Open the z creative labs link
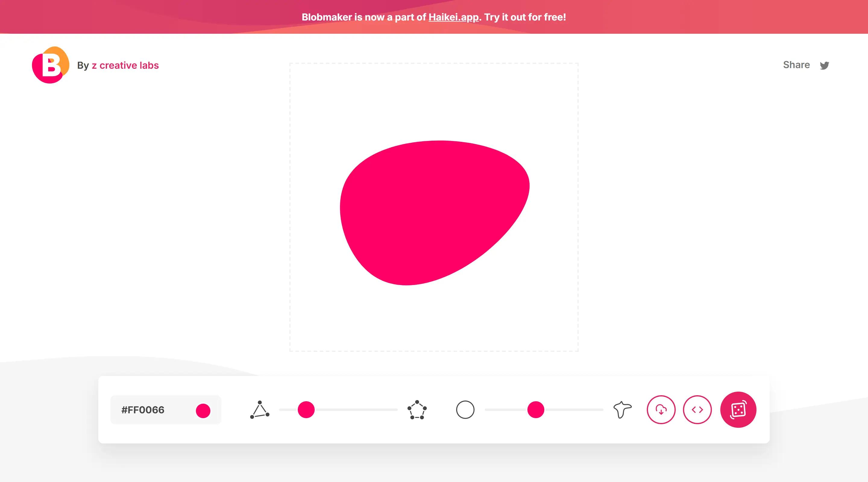The height and width of the screenshot is (482, 868). [x=125, y=65]
